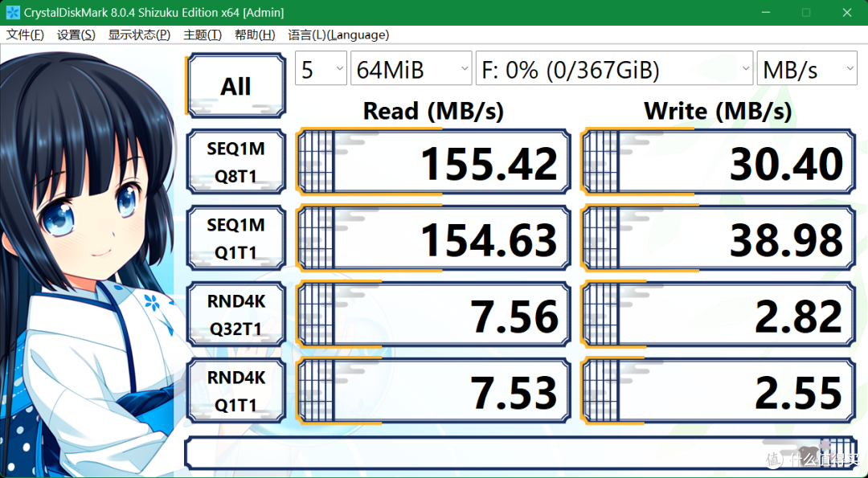Image resolution: width=868 pixels, height=478 pixels.
Task: Open the 主题(T) menu
Action: click(x=202, y=35)
